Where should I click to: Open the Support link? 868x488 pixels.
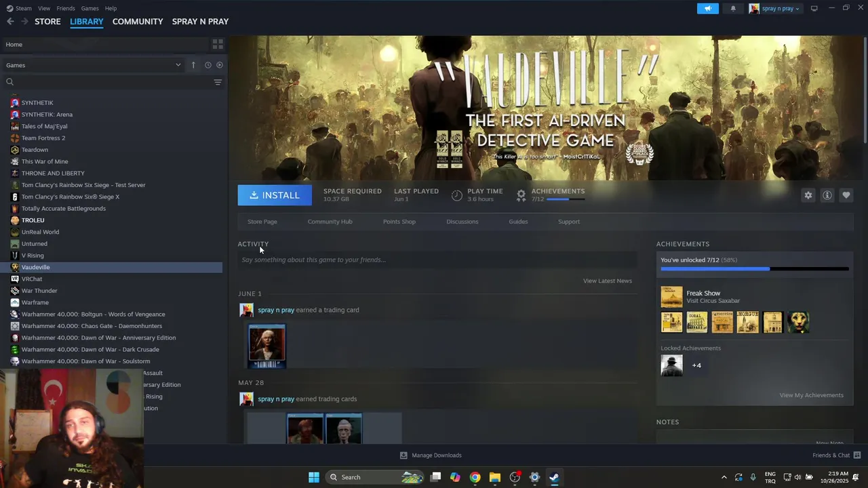pos(569,222)
